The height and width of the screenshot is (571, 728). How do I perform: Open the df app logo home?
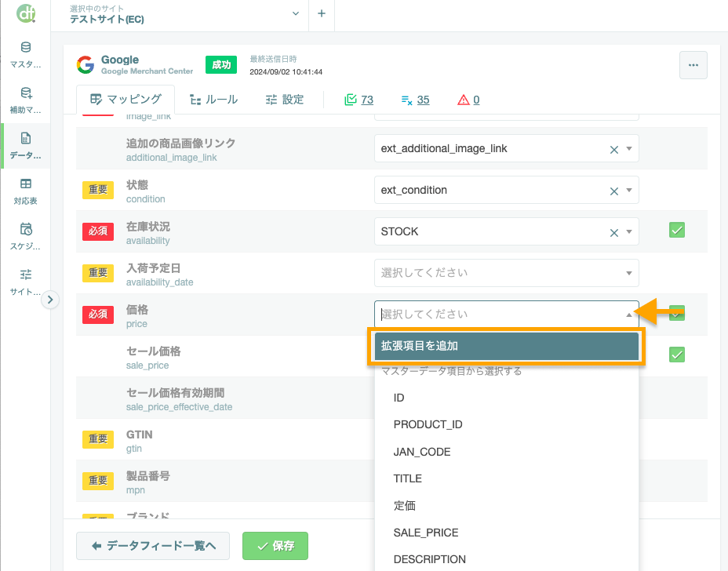tap(26, 13)
